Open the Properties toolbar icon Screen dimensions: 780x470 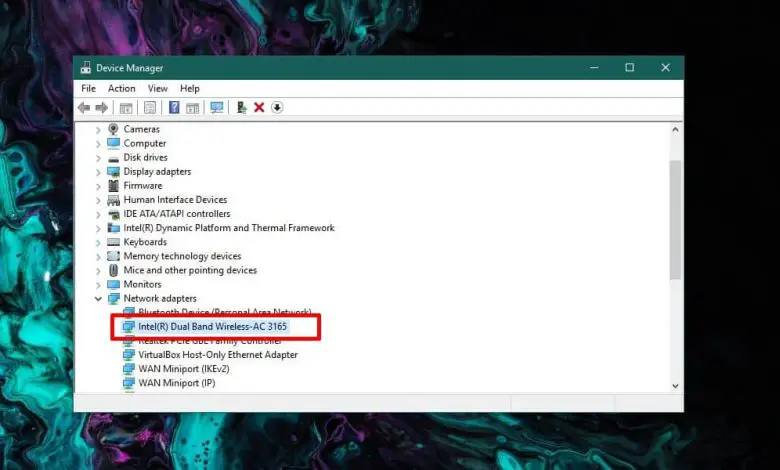pos(150,107)
